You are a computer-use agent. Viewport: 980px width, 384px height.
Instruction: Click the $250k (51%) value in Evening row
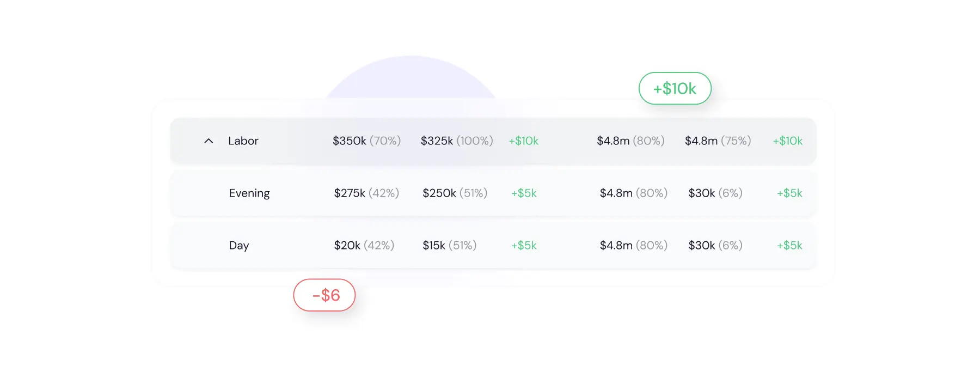(455, 193)
